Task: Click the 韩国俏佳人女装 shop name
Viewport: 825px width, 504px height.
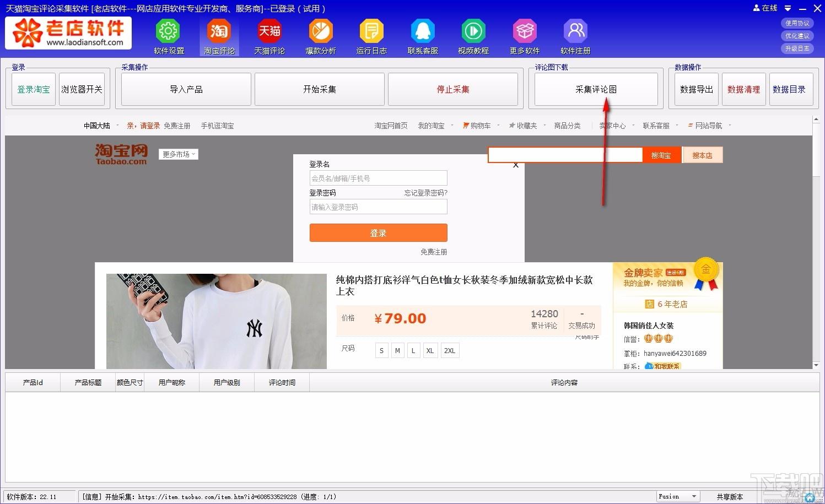Action: click(x=649, y=326)
